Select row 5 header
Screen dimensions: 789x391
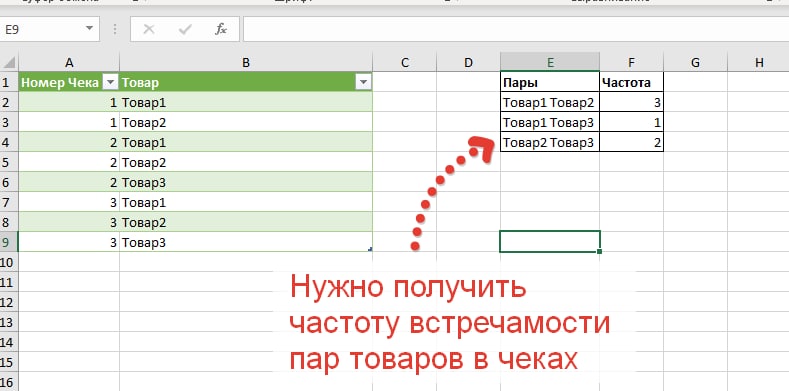point(9,163)
